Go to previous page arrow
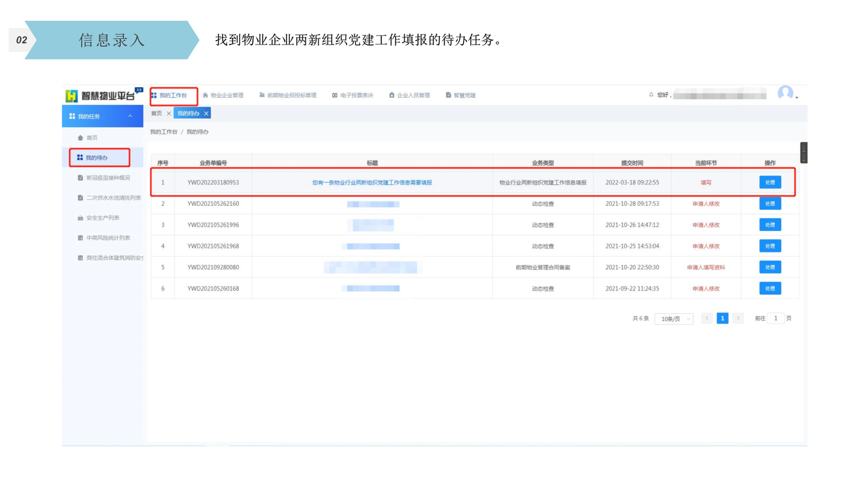Screen dimensions: 868x488 [706, 318]
